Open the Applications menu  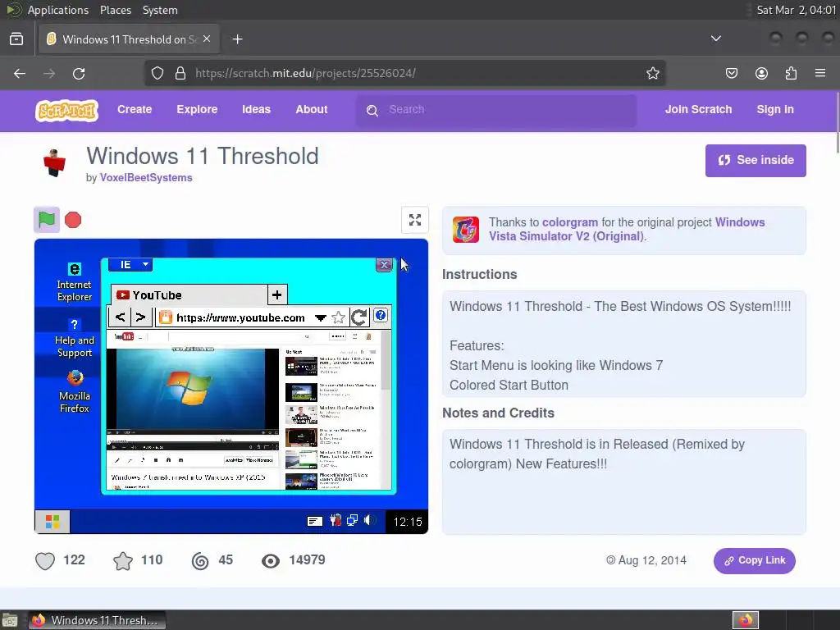(x=58, y=10)
